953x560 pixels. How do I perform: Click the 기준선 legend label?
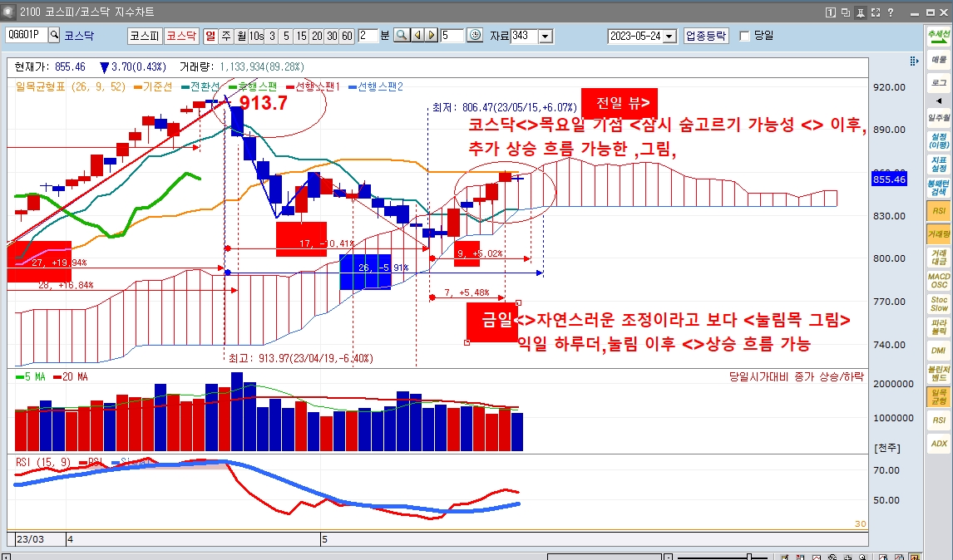[x=153, y=87]
